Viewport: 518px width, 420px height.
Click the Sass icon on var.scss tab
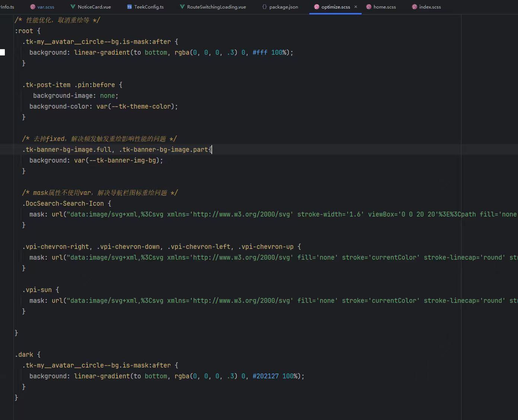coord(33,7)
